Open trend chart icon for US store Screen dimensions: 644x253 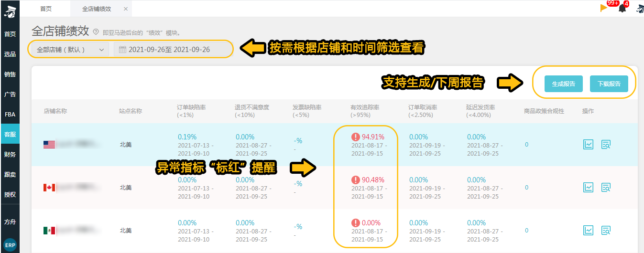pyautogui.click(x=589, y=144)
